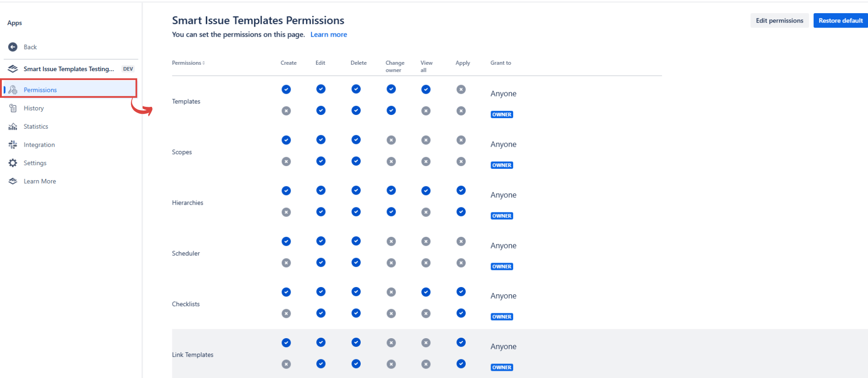868x378 pixels.
Task: Click the Restore default button
Action: tap(840, 20)
